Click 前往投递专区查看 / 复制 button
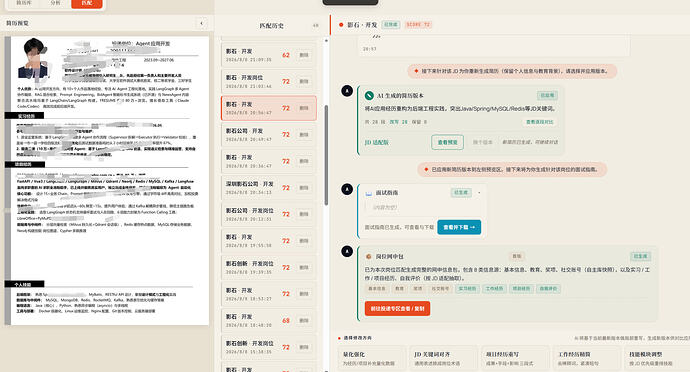The image size is (690, 372). 397,309
